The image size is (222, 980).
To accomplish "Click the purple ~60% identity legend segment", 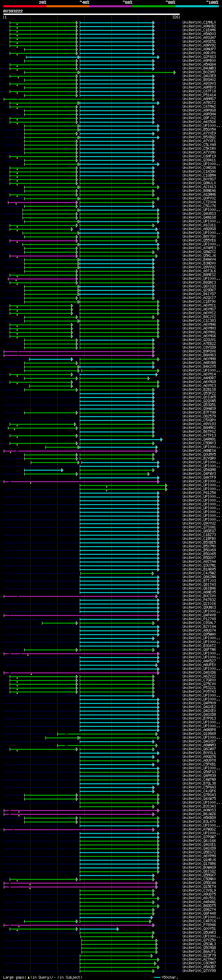I will 111,6.
